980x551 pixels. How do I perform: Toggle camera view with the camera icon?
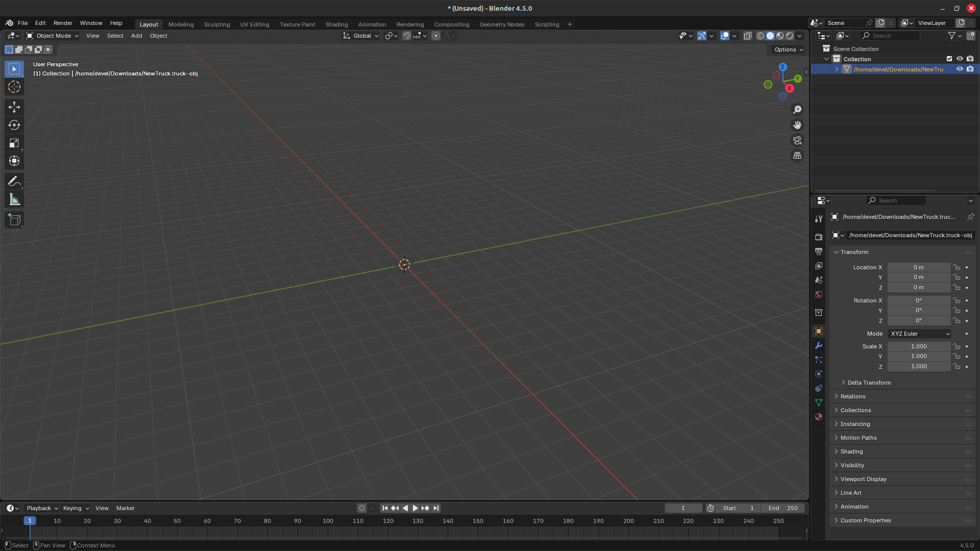797,140
